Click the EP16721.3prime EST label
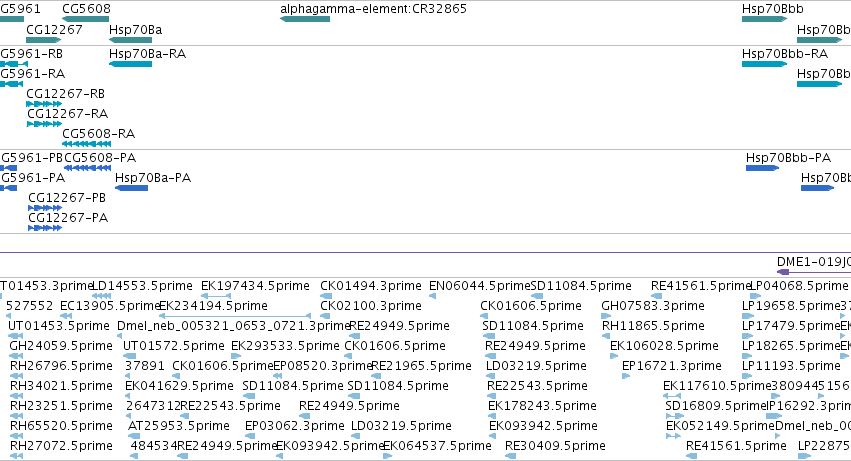851x461 pixels. [x=672, y=367]
